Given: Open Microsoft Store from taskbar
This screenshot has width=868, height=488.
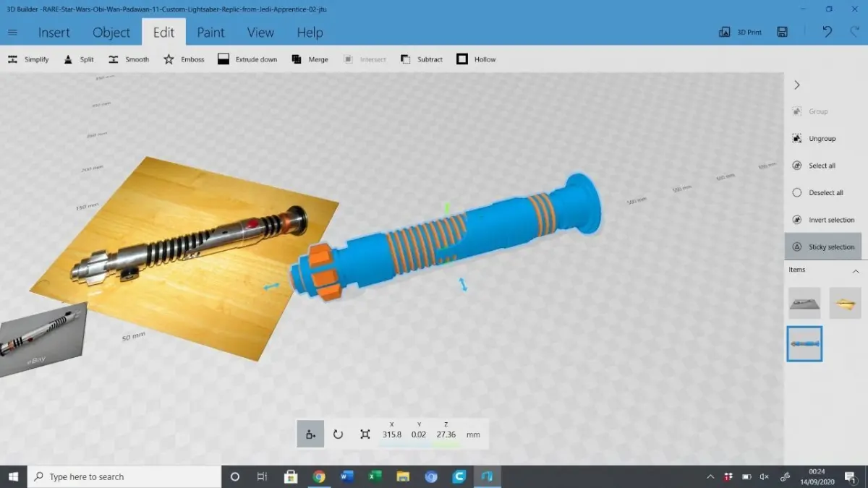Looking at the screenshot, I should click(x=291, y=476).
